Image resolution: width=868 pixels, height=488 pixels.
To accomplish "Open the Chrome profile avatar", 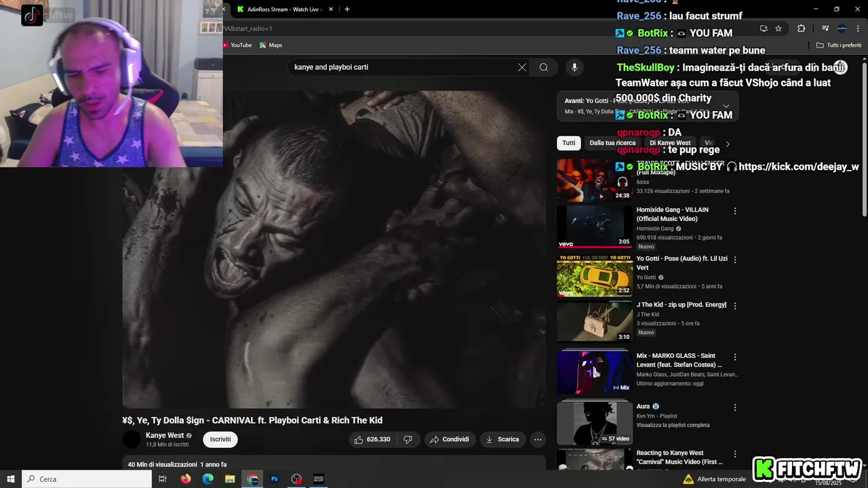I will [x=842, y=28].
